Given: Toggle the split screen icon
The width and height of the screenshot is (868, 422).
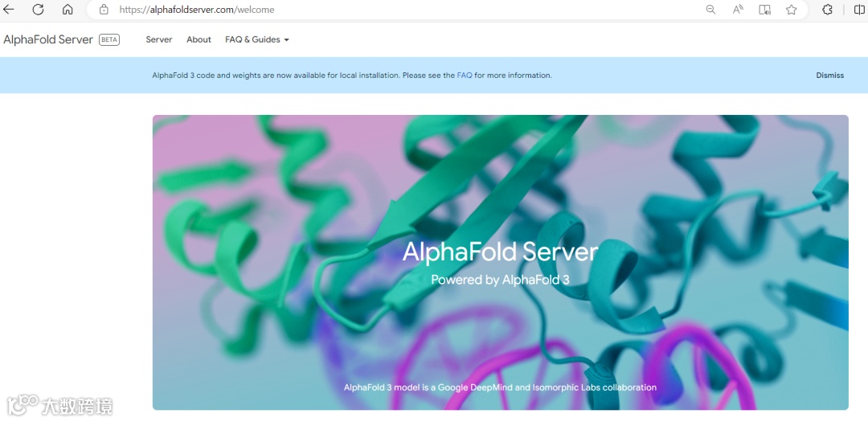Looking at the screenshot, I should click(x=858, y=10).
